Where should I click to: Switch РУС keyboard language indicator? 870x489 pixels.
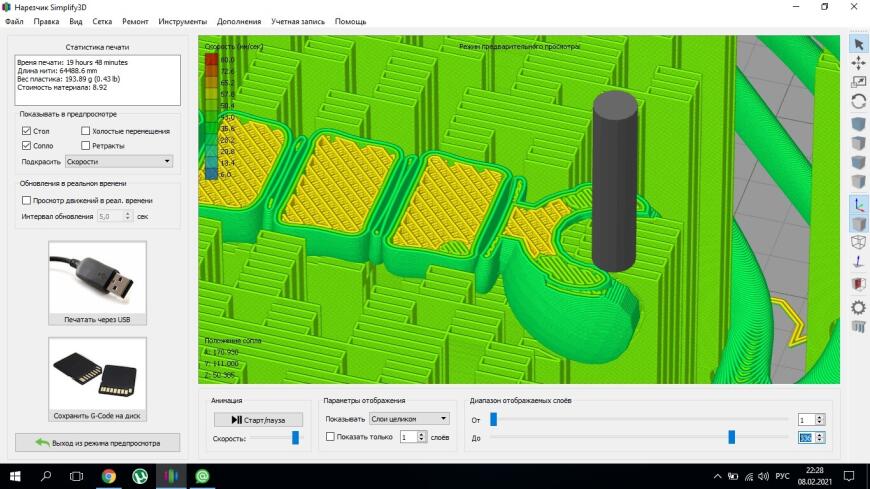(x=782, y=476)
